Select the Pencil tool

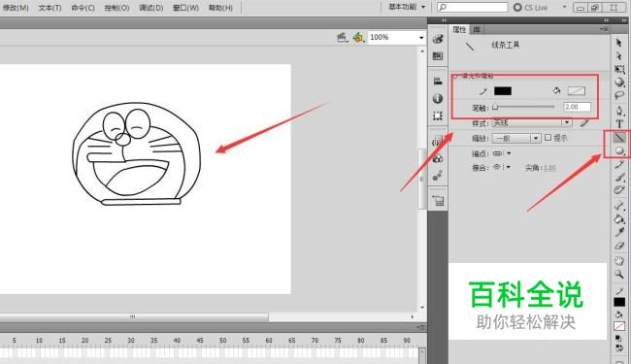(619, 164)
